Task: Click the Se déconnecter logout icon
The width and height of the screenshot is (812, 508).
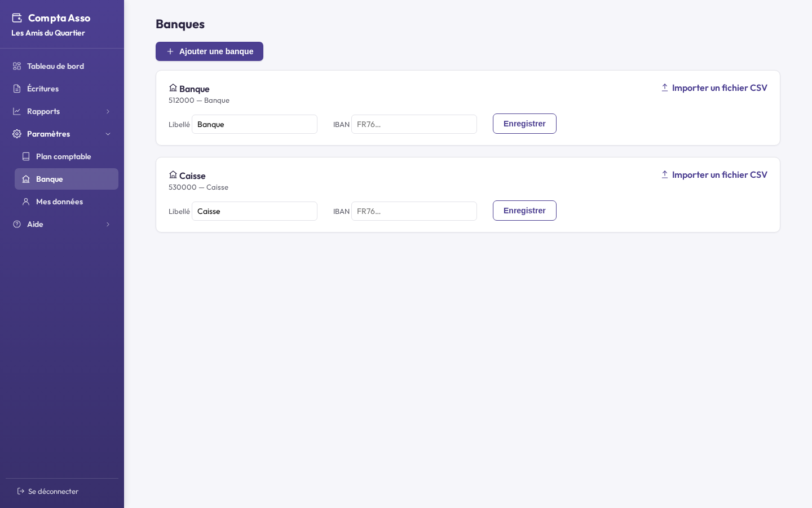Action: pos(21,491)
